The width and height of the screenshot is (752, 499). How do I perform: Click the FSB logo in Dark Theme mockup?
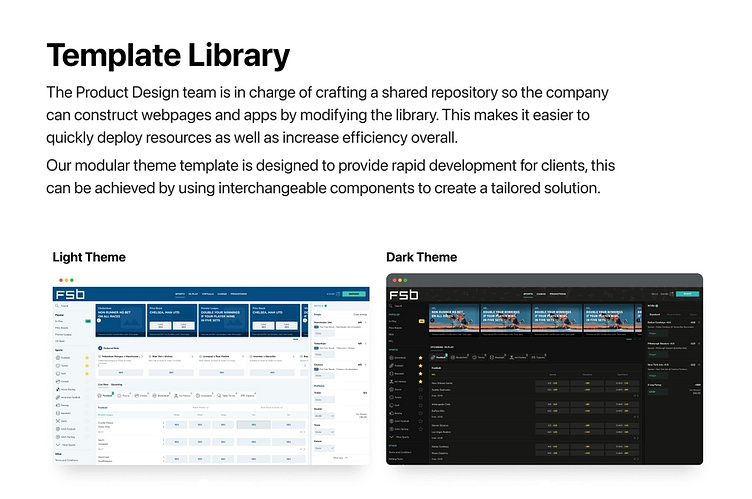pyautogui.click(x=404, y=295)
